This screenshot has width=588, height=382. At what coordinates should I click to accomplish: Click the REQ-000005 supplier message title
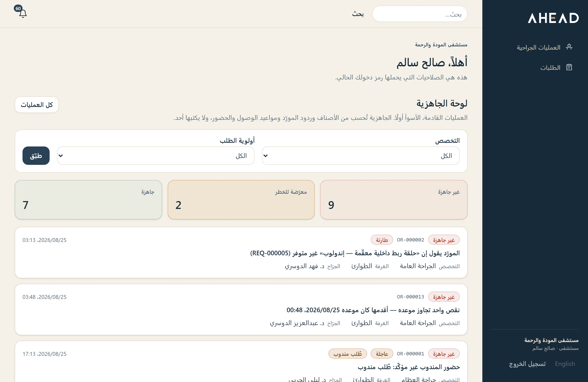[355, 253]
